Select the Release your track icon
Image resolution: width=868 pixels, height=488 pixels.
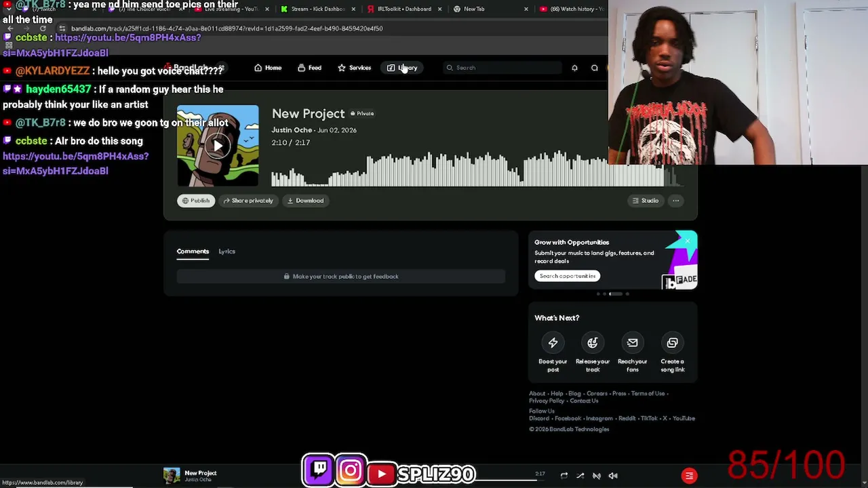click(593, 343)
